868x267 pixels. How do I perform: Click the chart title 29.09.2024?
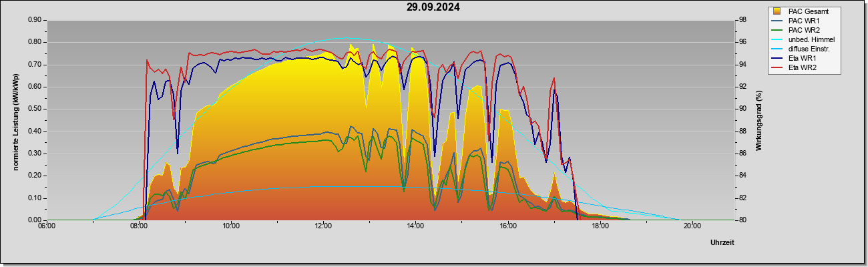coord(433,7)
